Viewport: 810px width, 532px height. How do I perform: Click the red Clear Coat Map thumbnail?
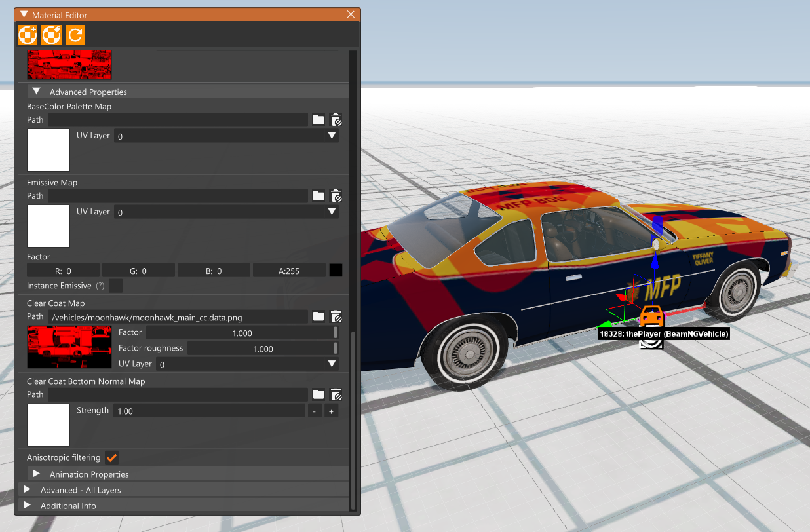[x=70, y=349]
